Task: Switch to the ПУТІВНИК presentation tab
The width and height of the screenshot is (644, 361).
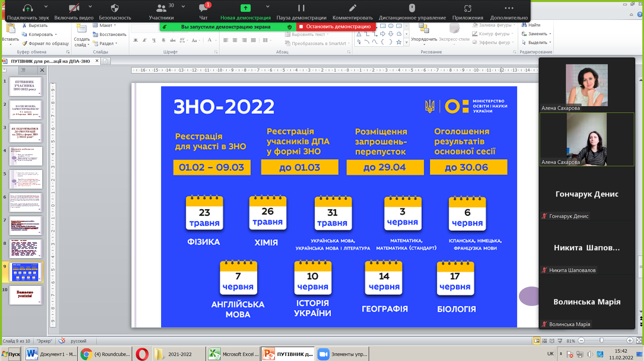Action: (x=50, y=61)
